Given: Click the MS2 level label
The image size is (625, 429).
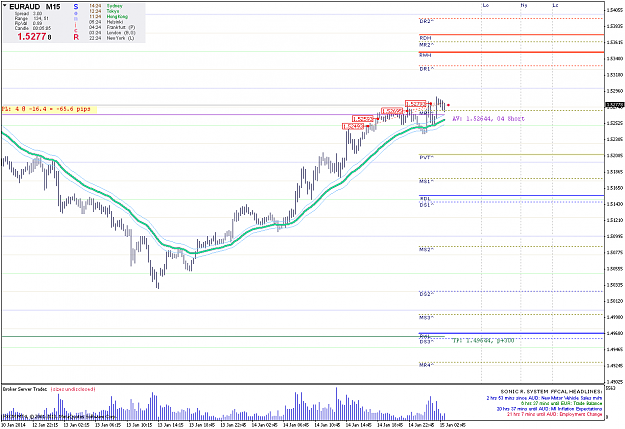Looking at the screenshot, I should point(426,250).
